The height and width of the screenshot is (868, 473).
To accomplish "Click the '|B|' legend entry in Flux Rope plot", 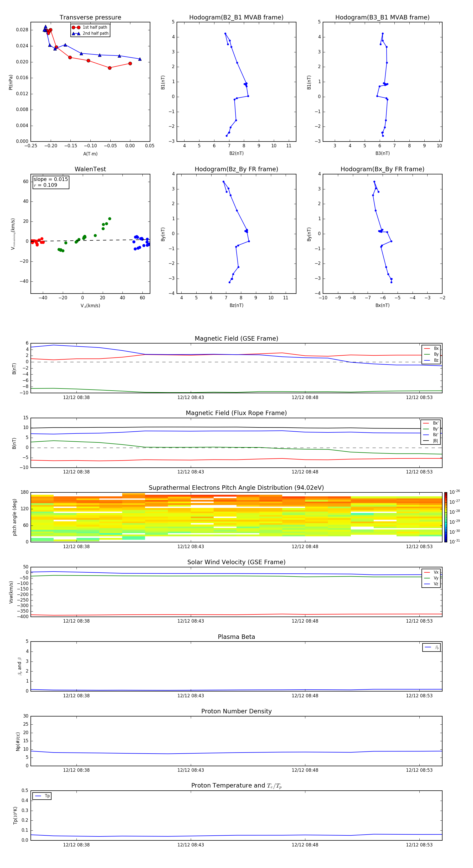I will click(x=431, y=441).
